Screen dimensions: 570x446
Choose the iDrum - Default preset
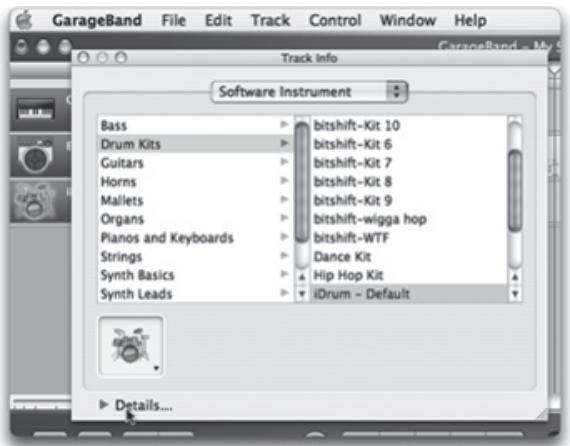pos(409,294)
